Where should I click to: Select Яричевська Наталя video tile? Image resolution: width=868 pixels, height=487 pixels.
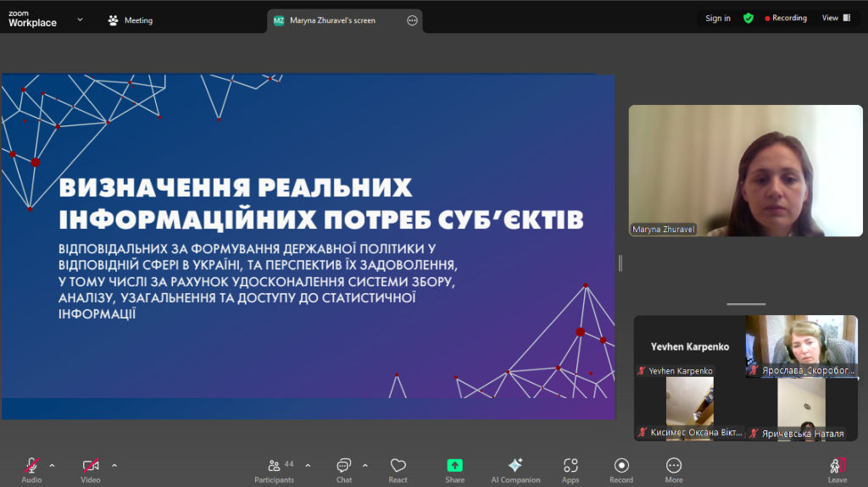[802, 409]
